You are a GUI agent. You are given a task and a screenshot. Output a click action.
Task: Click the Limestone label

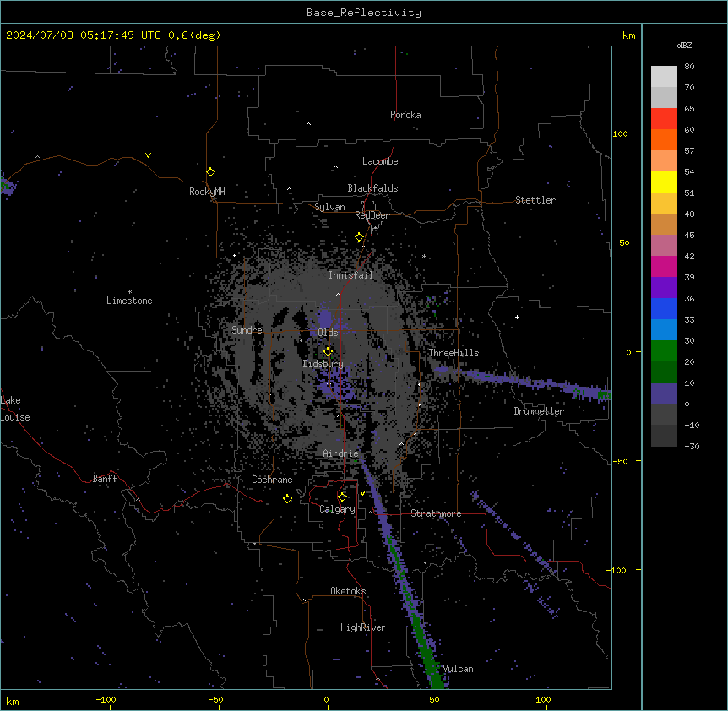[x=129, y=301]
